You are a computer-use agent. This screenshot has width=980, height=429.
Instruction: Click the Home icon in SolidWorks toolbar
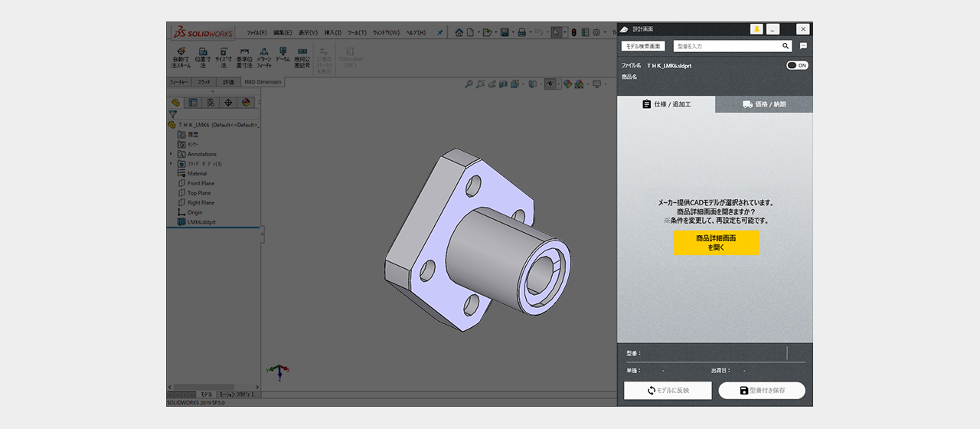459,32
